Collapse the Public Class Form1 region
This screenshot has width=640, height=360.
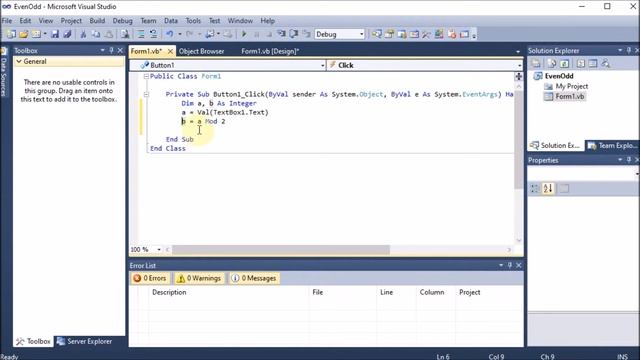[x=146, y=76]
